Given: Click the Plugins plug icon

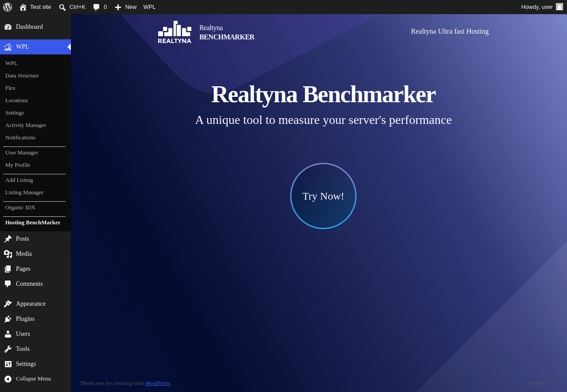Looking at the screenshot, I should tap(8, 319).
